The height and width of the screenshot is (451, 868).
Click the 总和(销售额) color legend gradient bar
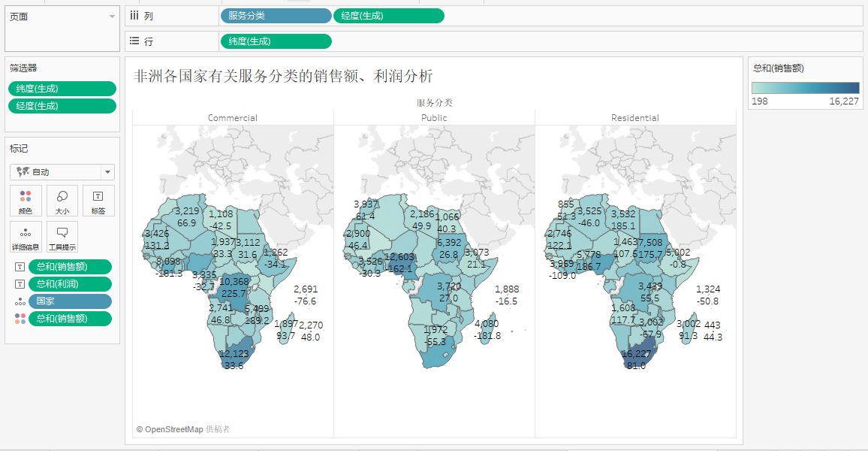[x=806, y=88]
